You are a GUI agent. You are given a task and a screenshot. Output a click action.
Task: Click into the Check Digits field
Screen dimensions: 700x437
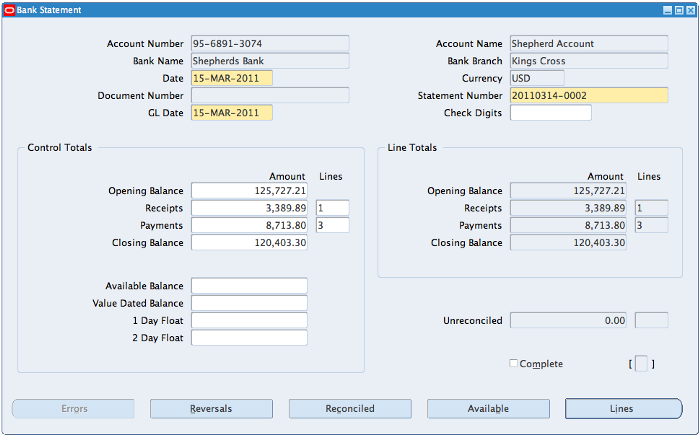(x=550, y=113)
